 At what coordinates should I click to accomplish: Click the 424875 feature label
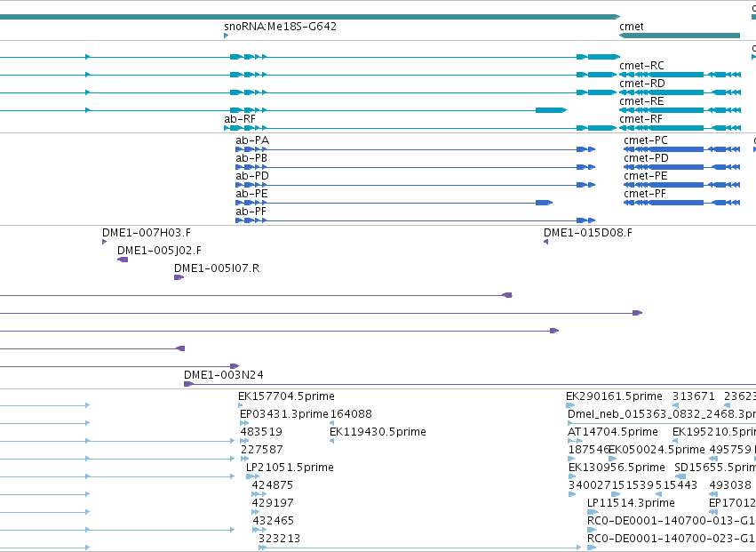[273, 485]
